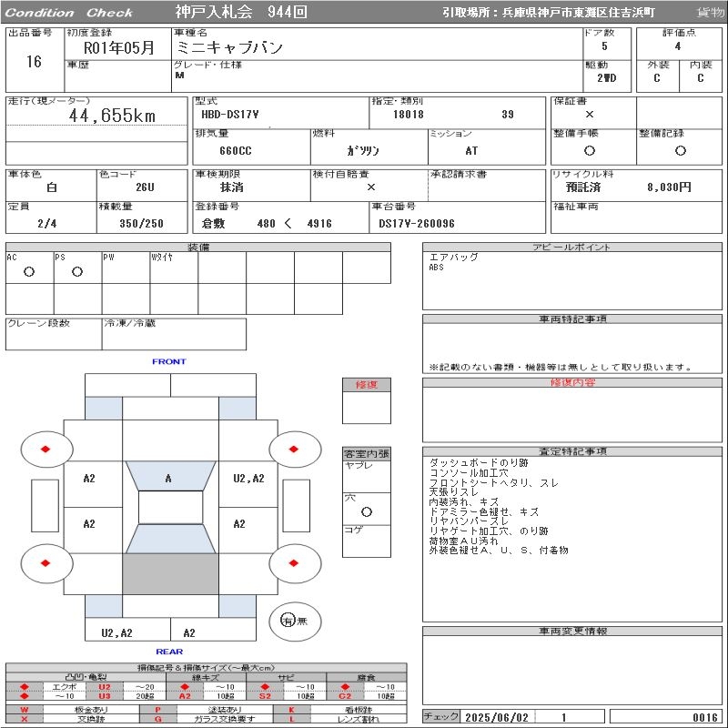This screenshot has width=728, height=728.
Task: Click the A2 label on bottom rear bumper
Action: click(x=189, y=632)
